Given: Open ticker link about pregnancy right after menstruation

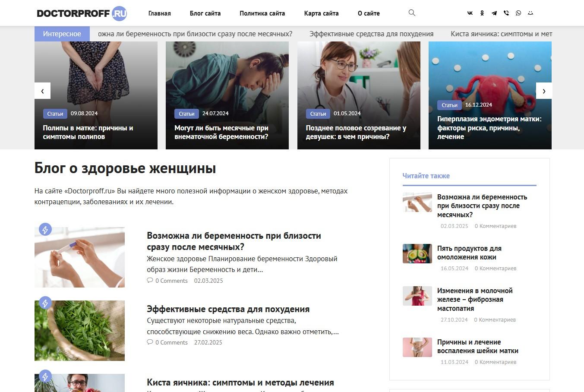Looking at the screenshot, I should click(x=195, y=34).
